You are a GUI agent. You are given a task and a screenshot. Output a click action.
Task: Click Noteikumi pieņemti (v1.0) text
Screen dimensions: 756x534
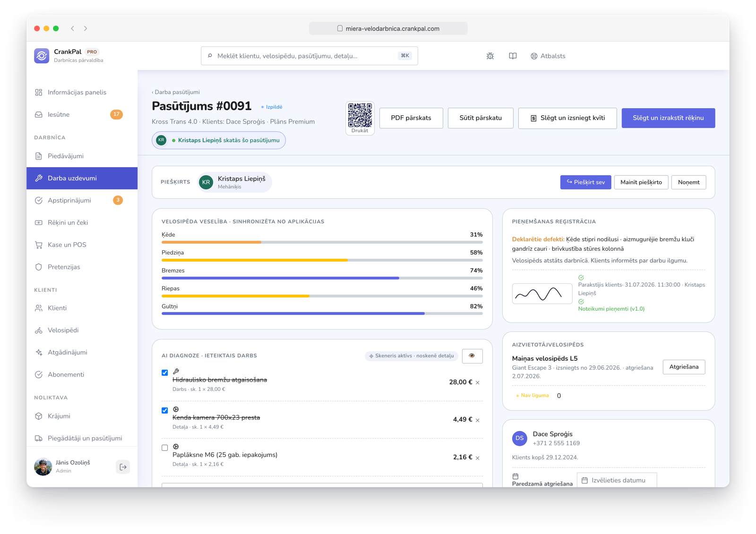[611, 309]
